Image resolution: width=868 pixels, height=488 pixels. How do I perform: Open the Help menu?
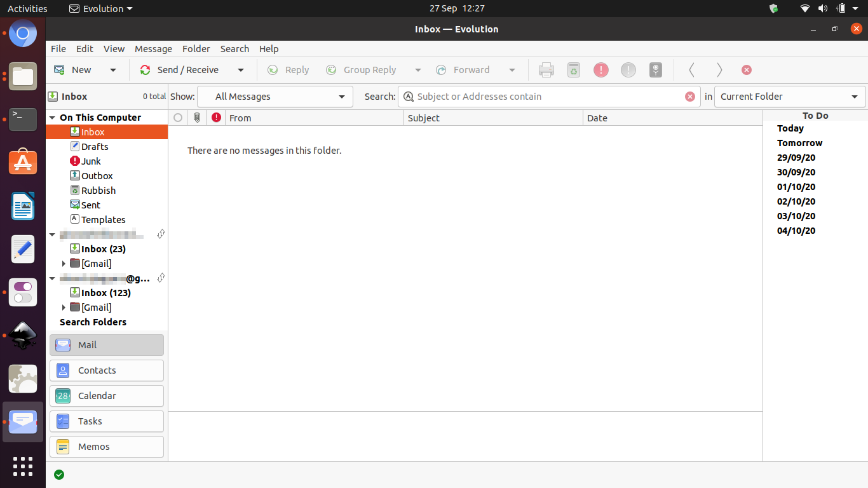pos(269,49)
